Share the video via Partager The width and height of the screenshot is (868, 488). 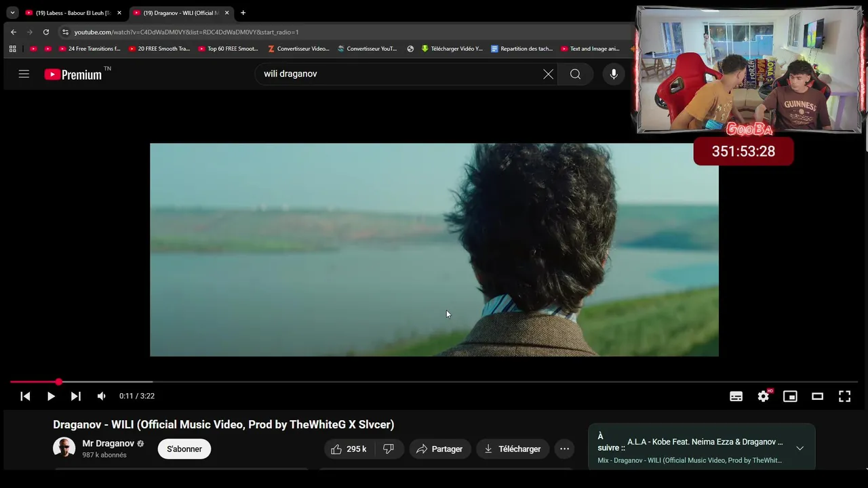pos(439,449)
